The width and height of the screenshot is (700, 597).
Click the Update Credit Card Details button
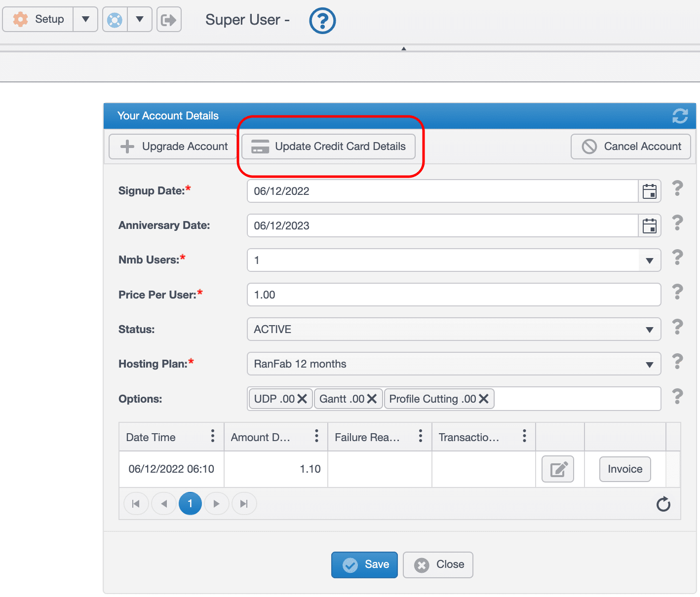[x=328, y=146]
